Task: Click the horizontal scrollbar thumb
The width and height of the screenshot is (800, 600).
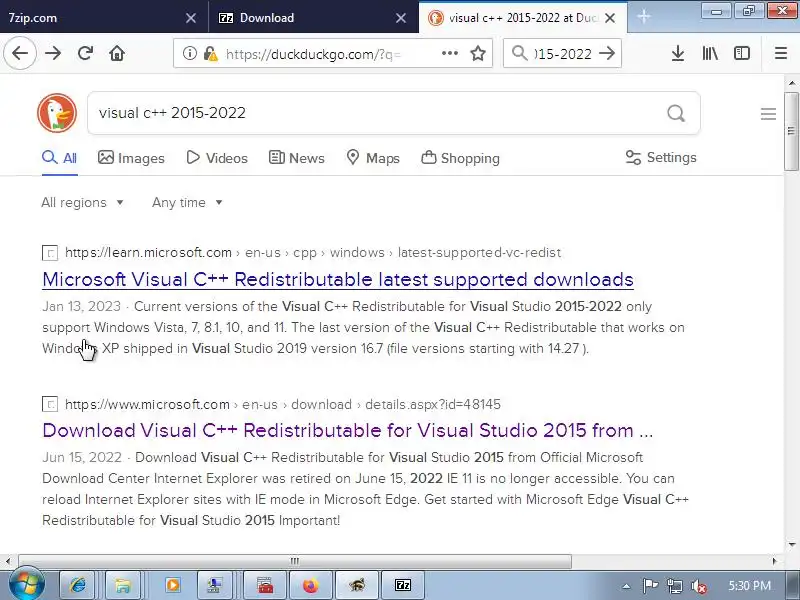Action: click(295, 561)
